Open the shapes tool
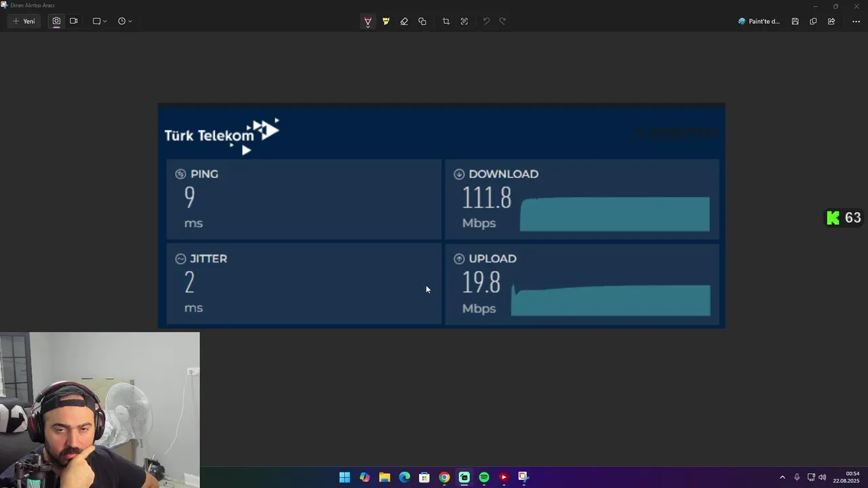The height and width of the screenshot is (488, 868). click(x=422, y=21)
